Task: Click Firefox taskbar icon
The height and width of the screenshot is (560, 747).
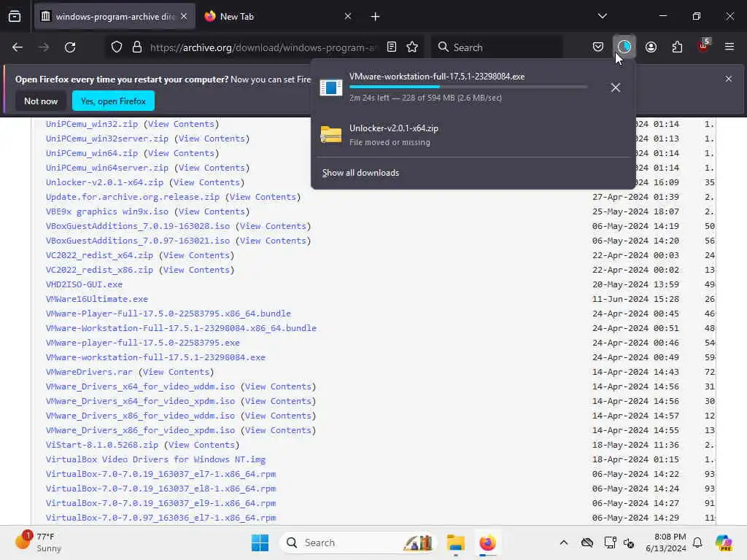Action: (x=487, y=542)
